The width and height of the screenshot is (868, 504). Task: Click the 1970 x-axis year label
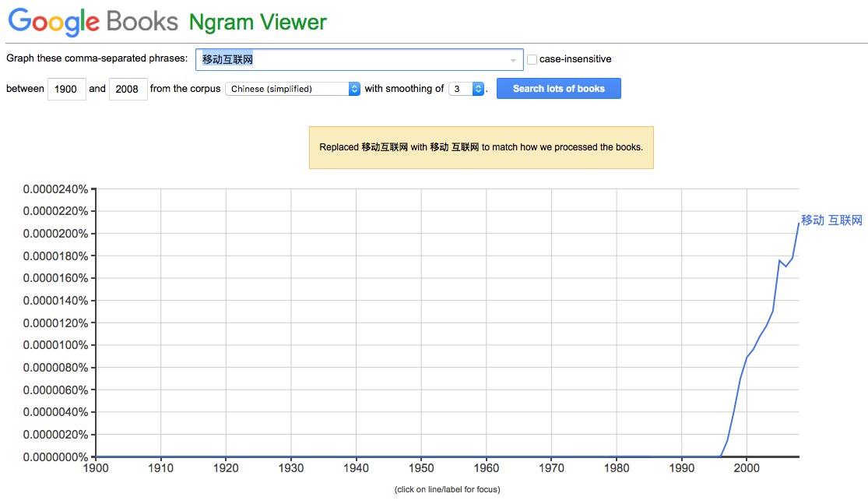(551, 468)
